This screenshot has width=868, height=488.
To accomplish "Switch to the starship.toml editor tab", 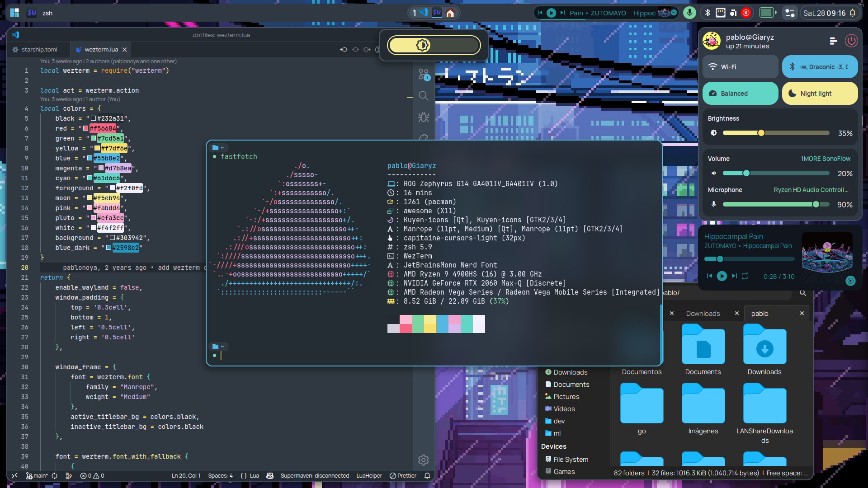I will 39,50.
